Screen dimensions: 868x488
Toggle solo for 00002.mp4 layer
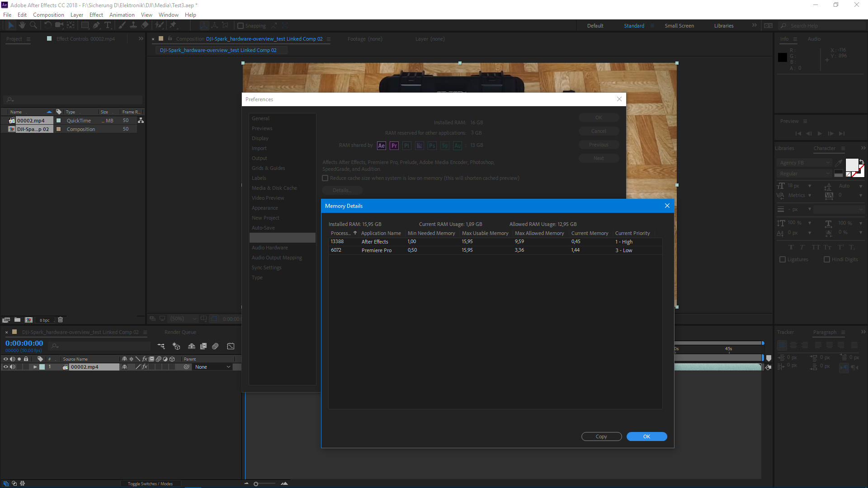(x=19, y=366)
